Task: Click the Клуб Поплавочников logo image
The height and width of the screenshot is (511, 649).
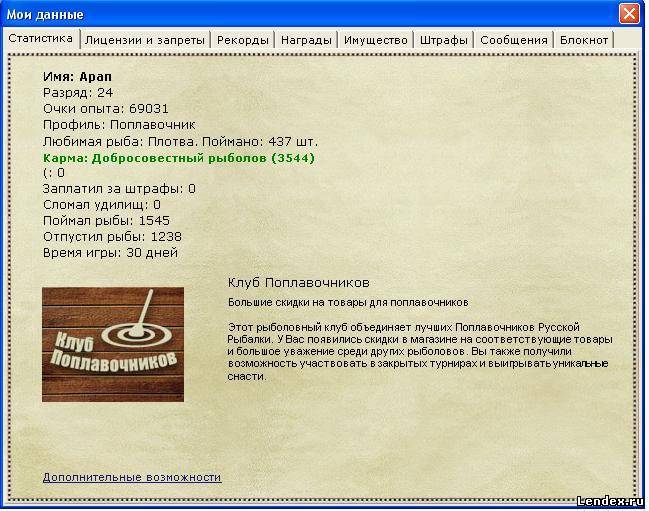Action: coord(113,344)
